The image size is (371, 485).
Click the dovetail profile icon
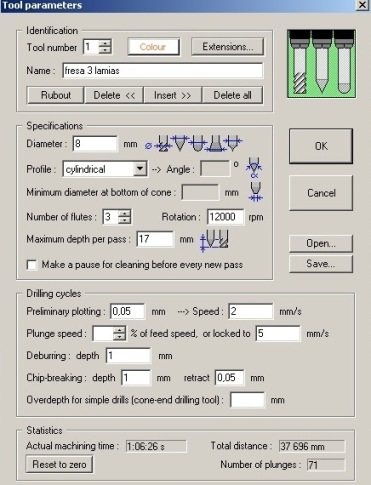pyautogui.click(x=216, y=144)
